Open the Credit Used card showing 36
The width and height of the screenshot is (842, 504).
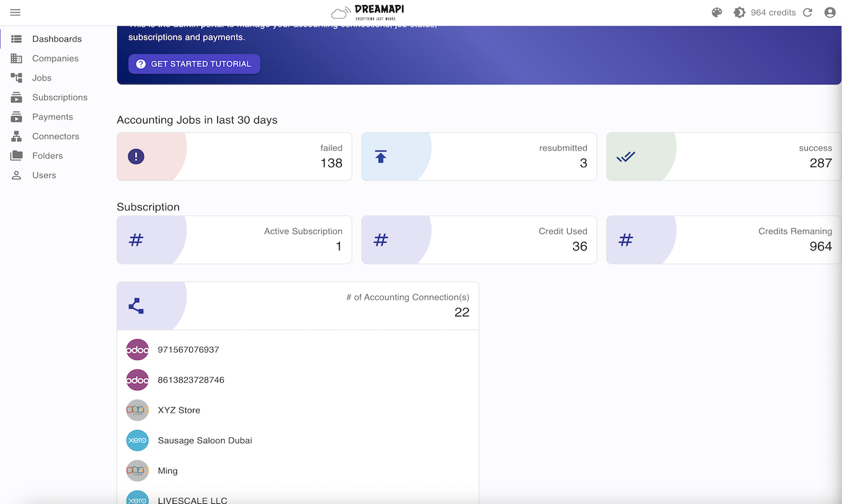click(479, 239)
